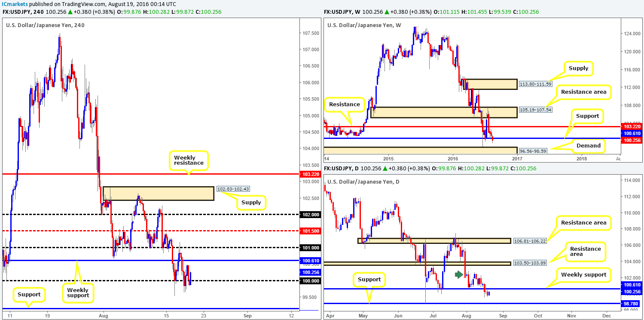Click the 102.000 price tag on the 240 chart
Screen dimensions: 644x320
click(x=309, y=214)
